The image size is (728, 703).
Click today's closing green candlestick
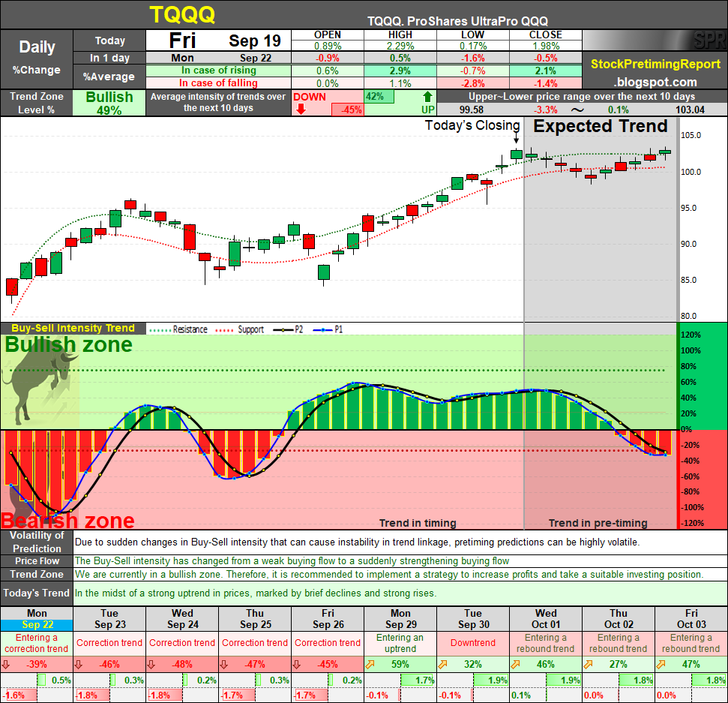click(x=517, y=155)
